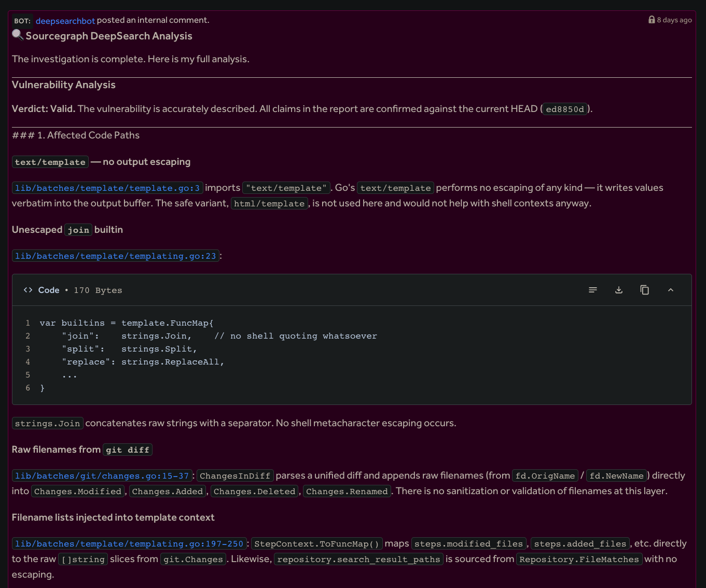Open deepsearchbot profile link
This screenshot has width=706, height=588.
coord(65,21)
